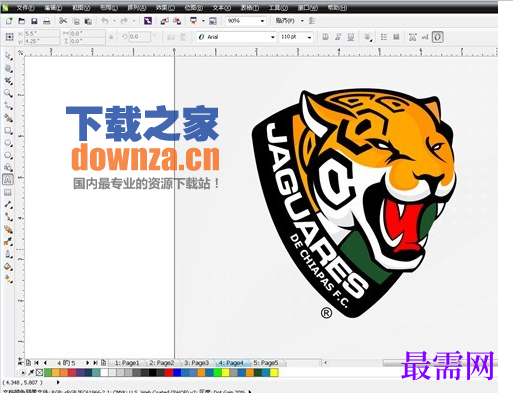Switch to the 1: Page1 tab
Screen dimensions: 513x397
[127, 363]
